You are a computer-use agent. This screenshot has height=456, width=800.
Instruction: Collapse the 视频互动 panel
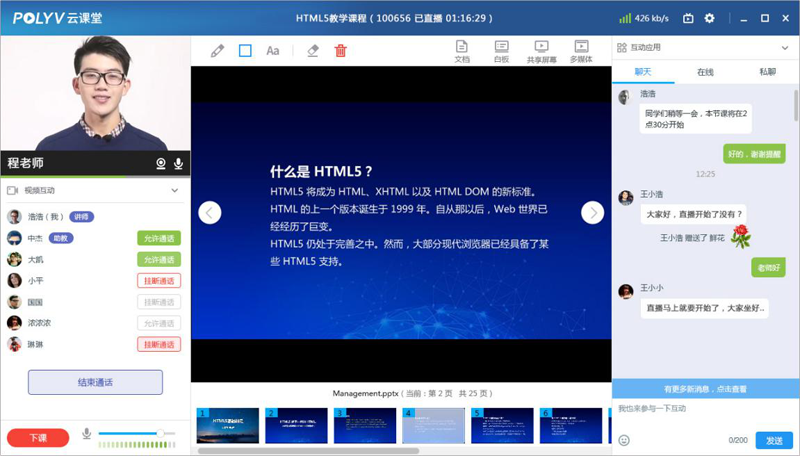174,190
